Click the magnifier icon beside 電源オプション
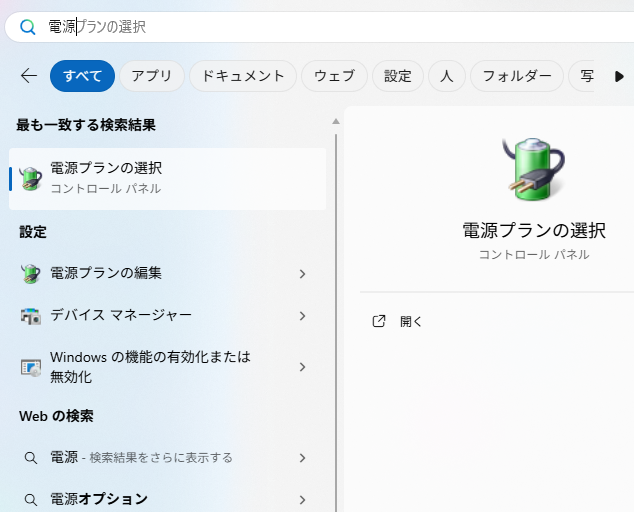The width and height of the screenshot is (634, 512). [31, 499]
